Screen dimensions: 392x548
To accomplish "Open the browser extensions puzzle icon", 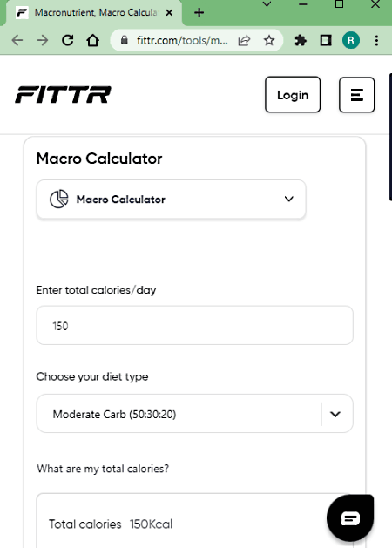I will 301,41.
